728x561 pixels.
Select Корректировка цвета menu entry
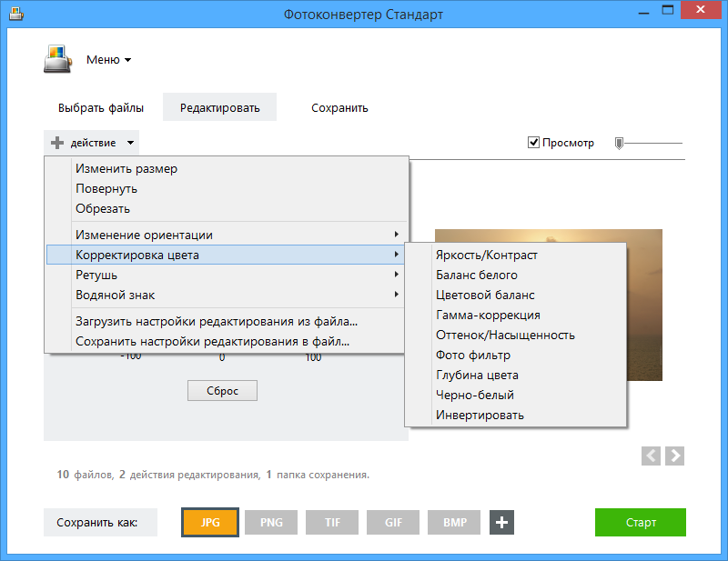(x=226, y=255)
